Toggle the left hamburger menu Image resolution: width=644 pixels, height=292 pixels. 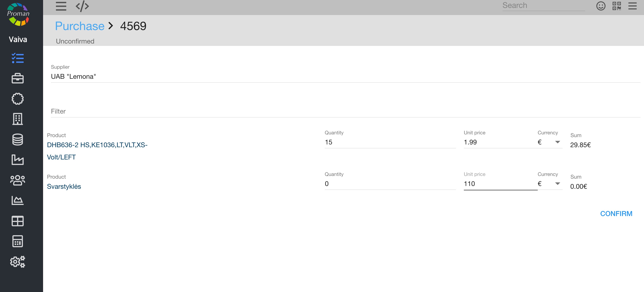[x=61, y=6]
